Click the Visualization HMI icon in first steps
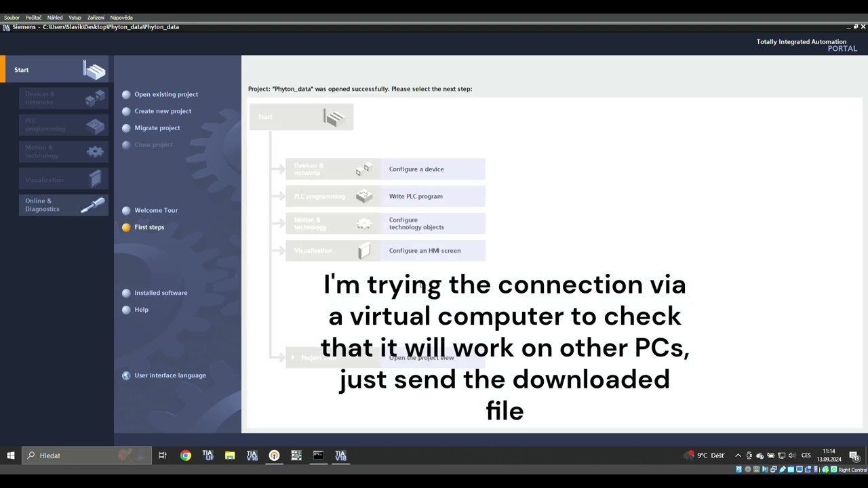 click(x=364, y=251)
